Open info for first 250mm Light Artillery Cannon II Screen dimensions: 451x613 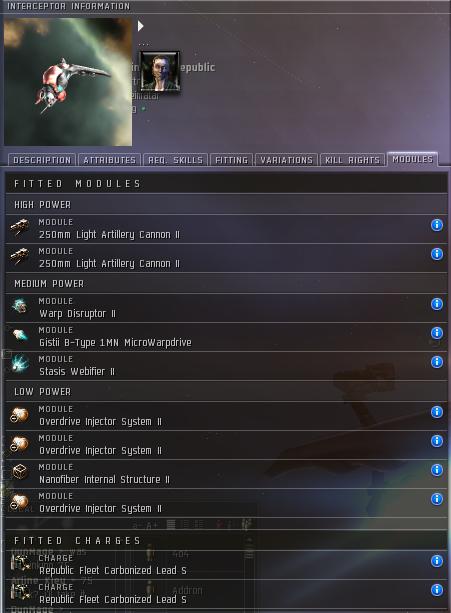click(437, 225)
